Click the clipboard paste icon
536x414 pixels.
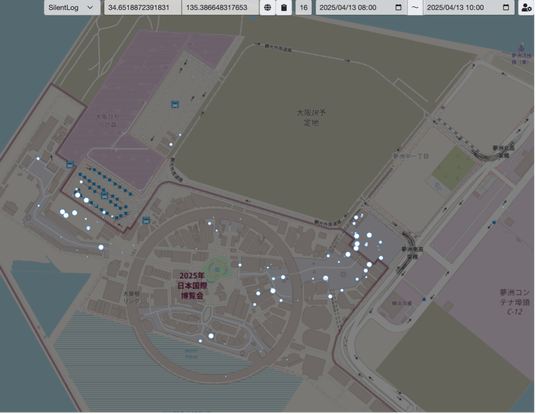coord(284,7)
